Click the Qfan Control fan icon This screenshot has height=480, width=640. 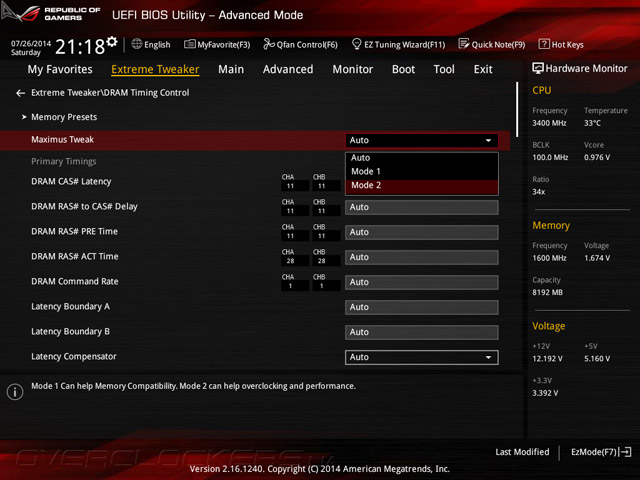coord(269,44)
